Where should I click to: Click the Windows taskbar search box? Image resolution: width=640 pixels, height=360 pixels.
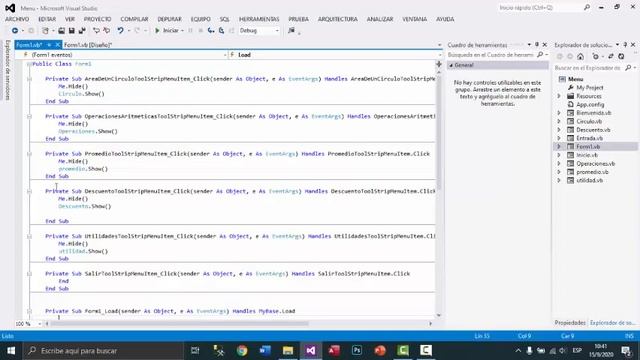[x=103, y=351]
